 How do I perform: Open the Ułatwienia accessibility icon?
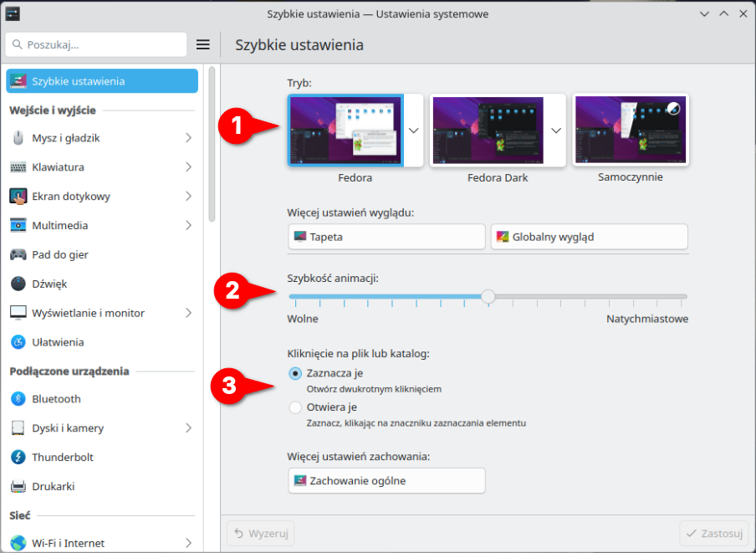tap(18, 342)
